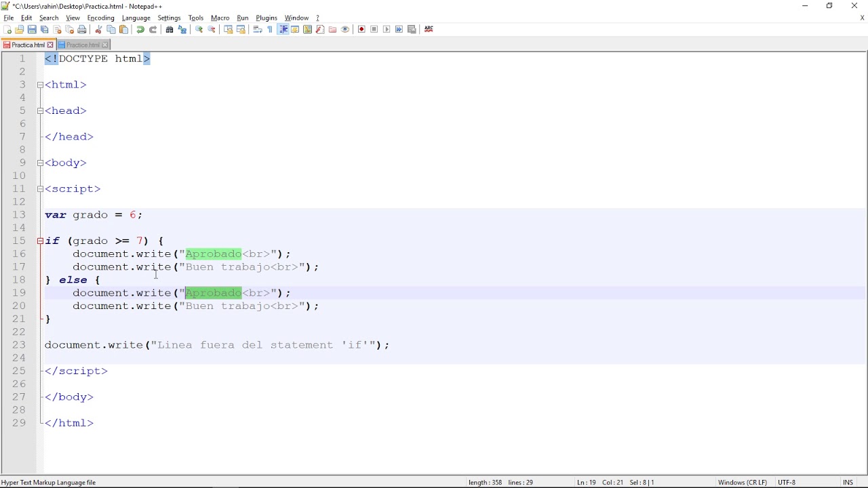Open the Encoding menu

[100, 18]
